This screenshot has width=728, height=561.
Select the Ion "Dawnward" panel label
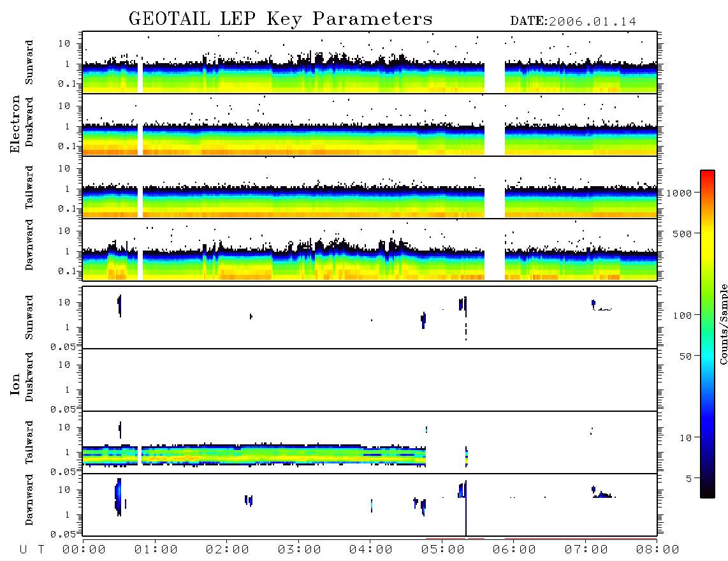(29, 500)
